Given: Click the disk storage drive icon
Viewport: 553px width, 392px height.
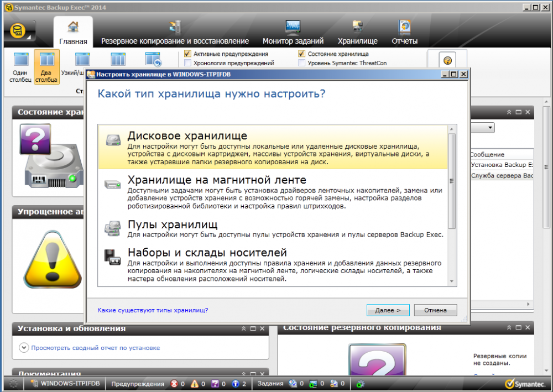Looking at the screenshot, I should click(113, 140).
